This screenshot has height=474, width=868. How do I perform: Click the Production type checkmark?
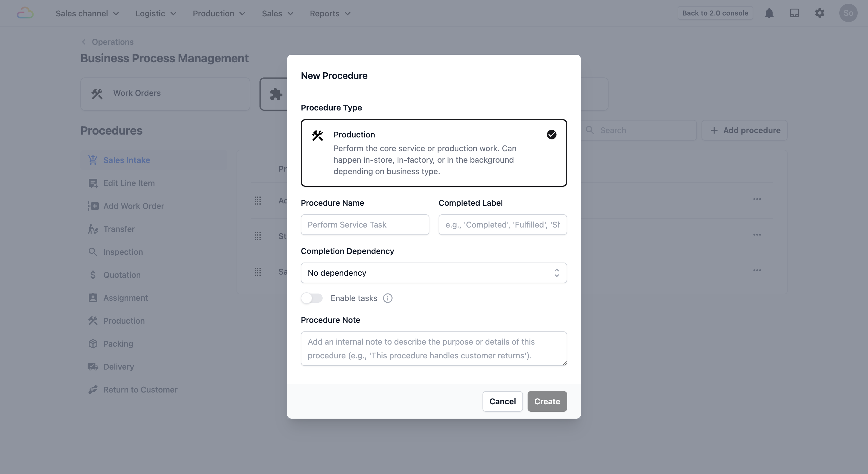tap(551, 135)
